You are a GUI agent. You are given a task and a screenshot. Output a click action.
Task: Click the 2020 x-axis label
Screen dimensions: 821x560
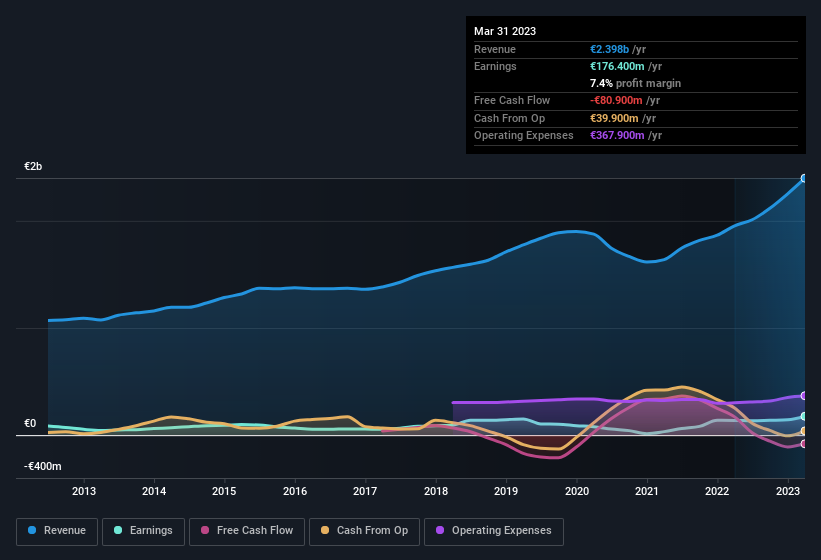coord(576,491)
